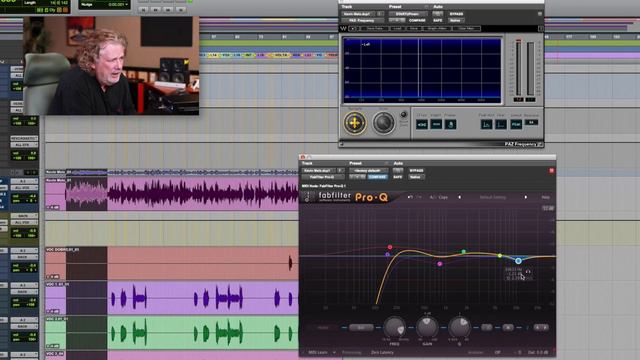
Task: Click the highlighted COMPARE button in Pro-Q window
Action: coord(377,177)
